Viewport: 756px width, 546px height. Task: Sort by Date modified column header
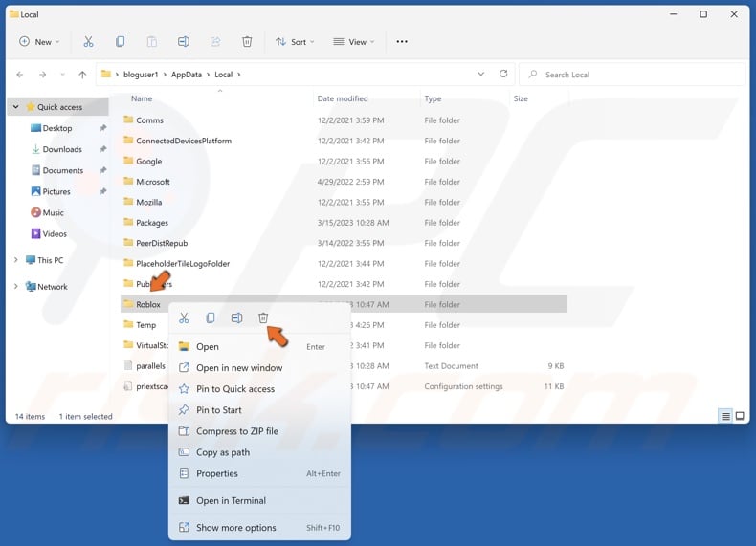343,98
